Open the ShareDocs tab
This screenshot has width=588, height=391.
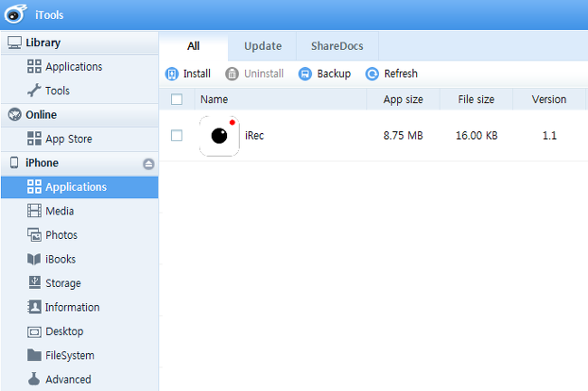click(337, 46)
